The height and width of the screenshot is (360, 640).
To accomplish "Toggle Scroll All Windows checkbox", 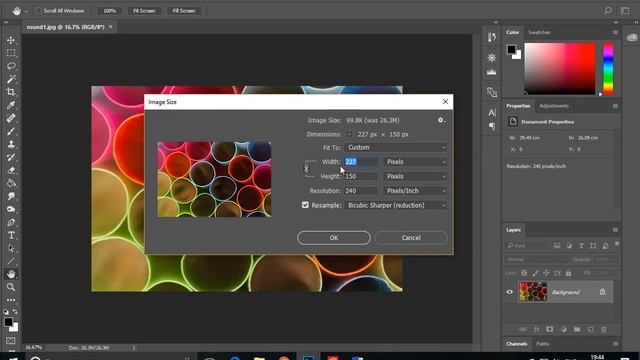I will coord(39,11).
